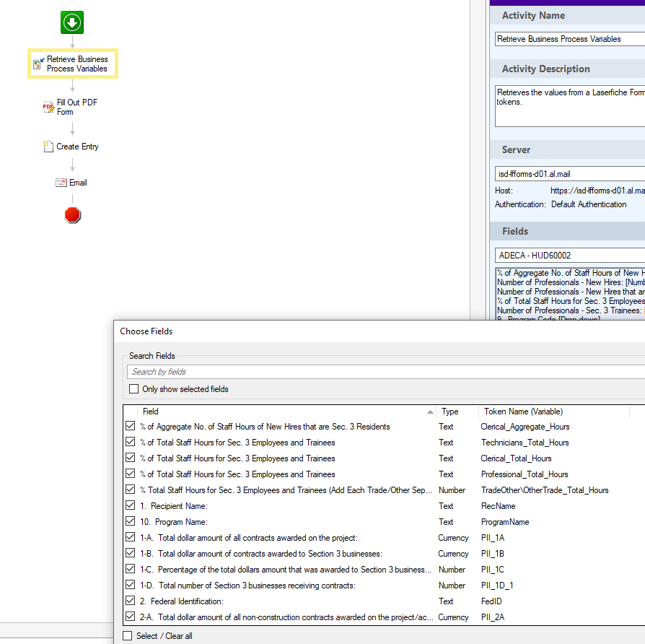Screen dimensions: 645x644
Task: Uncheck the 10. Program Name field
Action: tap(131, 522)
